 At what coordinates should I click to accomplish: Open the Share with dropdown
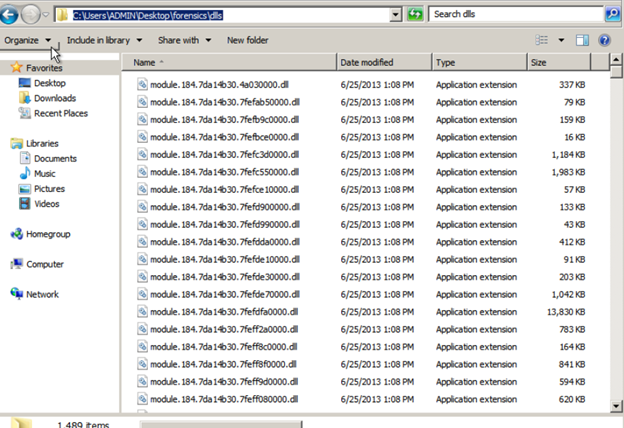tap(184, 40)
